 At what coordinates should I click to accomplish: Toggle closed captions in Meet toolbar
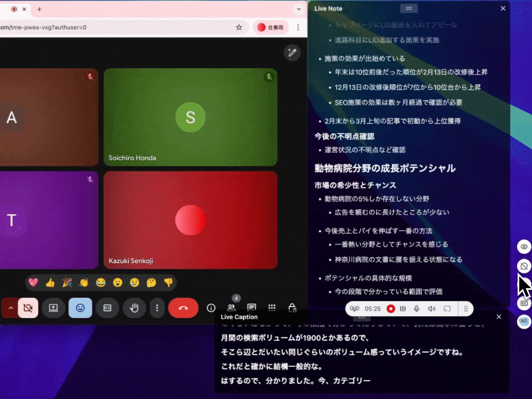coord(108,308)
